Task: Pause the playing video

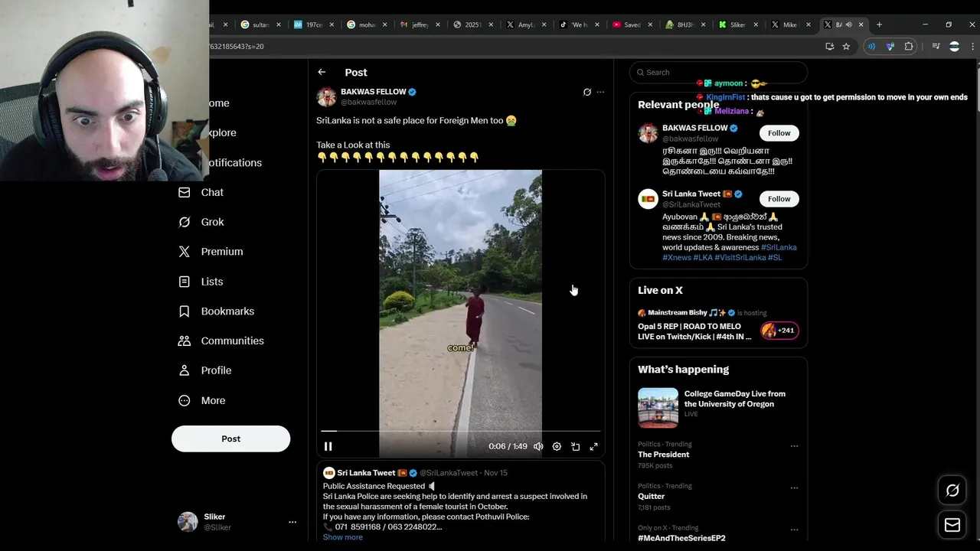Action: 328,446
